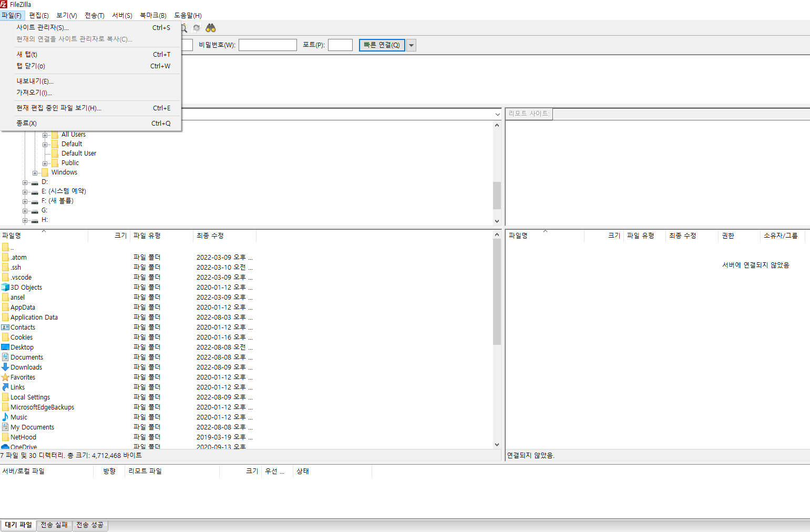Click the local file list scrollbar thumb
This screenshot has width=810, height=532.
click(497, 292)
